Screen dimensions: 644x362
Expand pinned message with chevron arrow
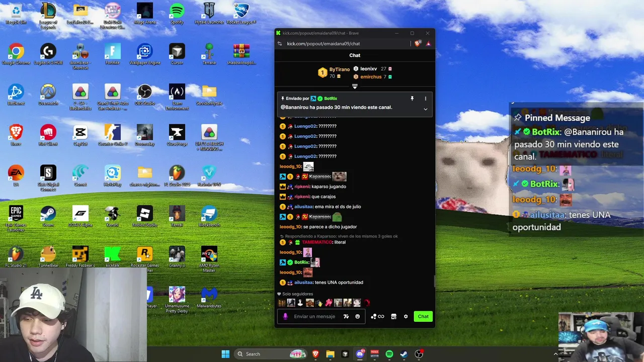coord(425,109)
